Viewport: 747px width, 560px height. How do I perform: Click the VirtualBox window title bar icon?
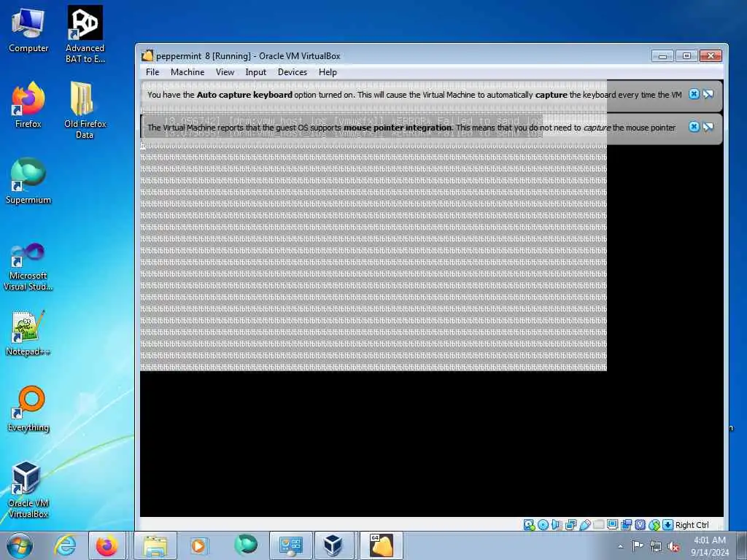pyautogui.click(x=147, y=55)
